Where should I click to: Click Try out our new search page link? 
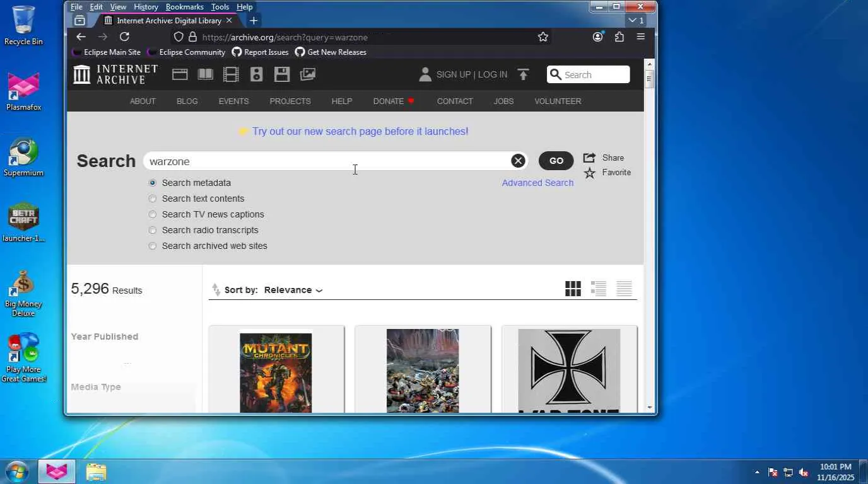point(360,131)
